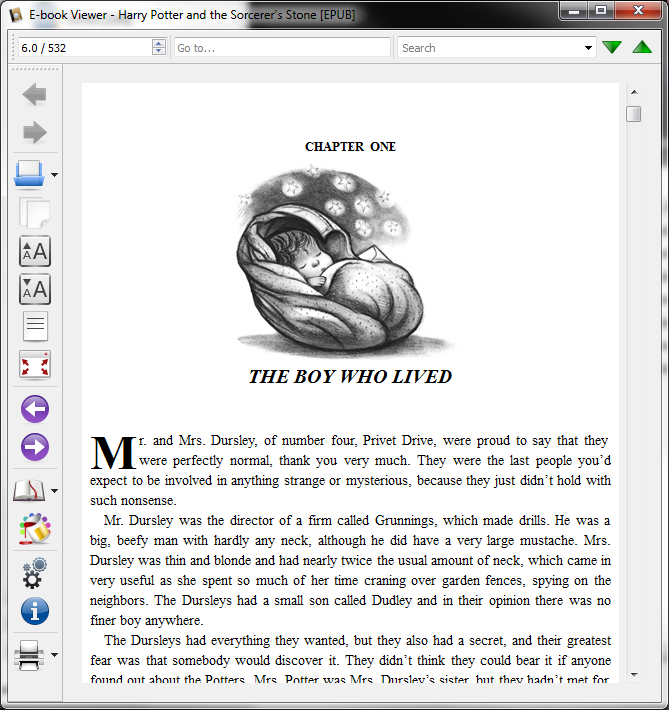The image size is (669, 710).
Task: Increment page number with the up spinner arrow
Action: click(159, 43)
